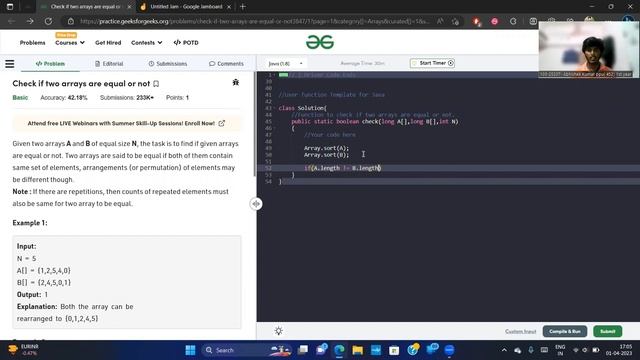Click the 'Example 1:' heading
Image resolution: width=640 pixels, height=360 pixels.
click(30, 223)
